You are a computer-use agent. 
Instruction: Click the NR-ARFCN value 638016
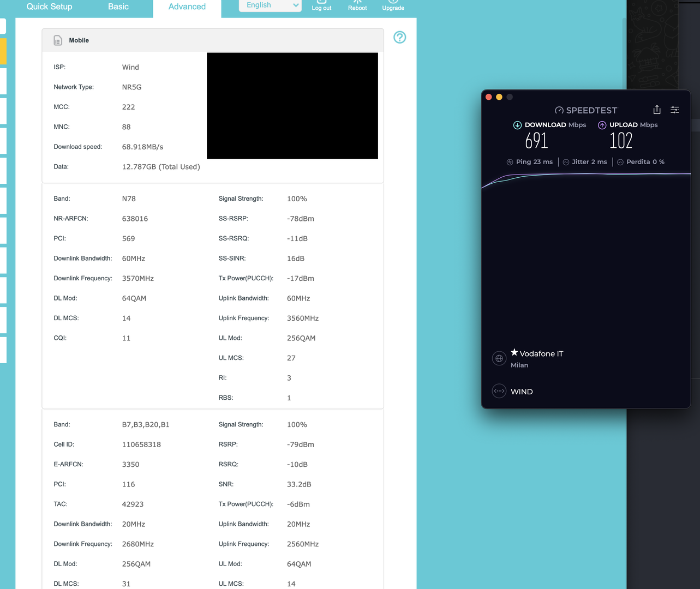pos(135,219)
